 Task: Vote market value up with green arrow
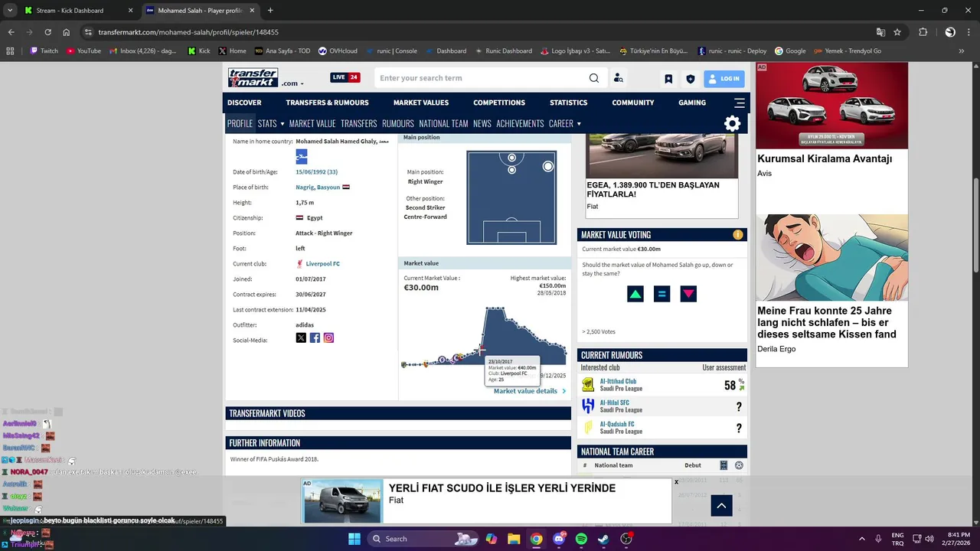(x=635, y=294)
